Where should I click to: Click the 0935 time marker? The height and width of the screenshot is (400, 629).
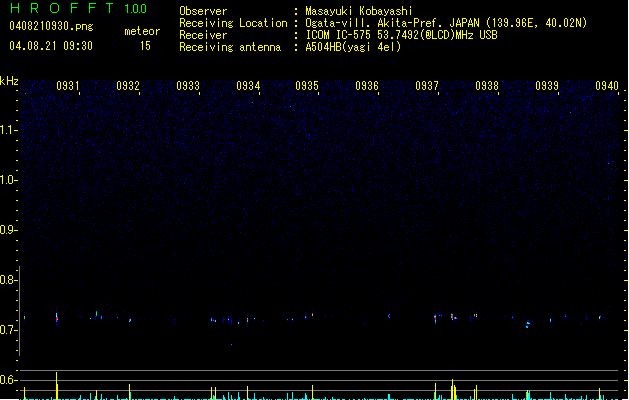point(307,86)
